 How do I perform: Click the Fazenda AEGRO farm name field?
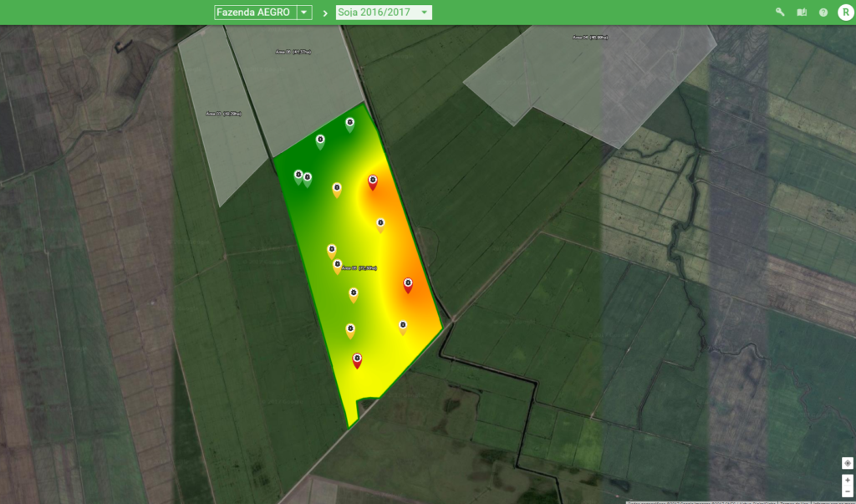[x=255, y=13]
